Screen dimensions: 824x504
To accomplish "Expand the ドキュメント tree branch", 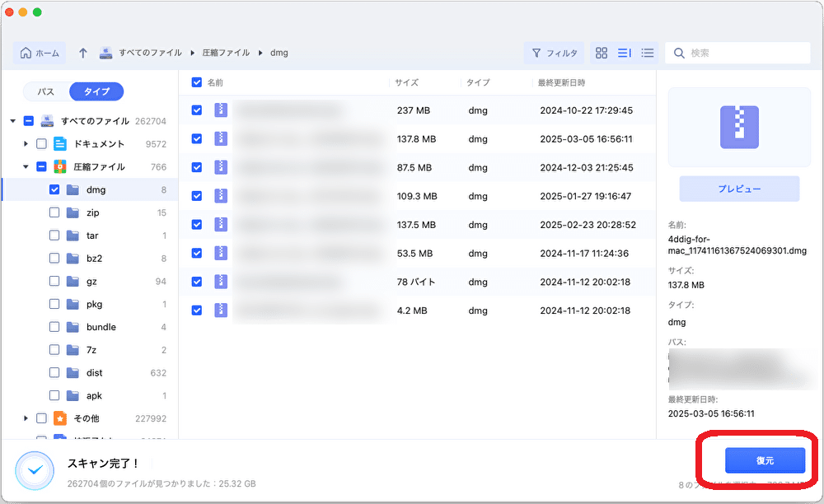I will [26, 142].
